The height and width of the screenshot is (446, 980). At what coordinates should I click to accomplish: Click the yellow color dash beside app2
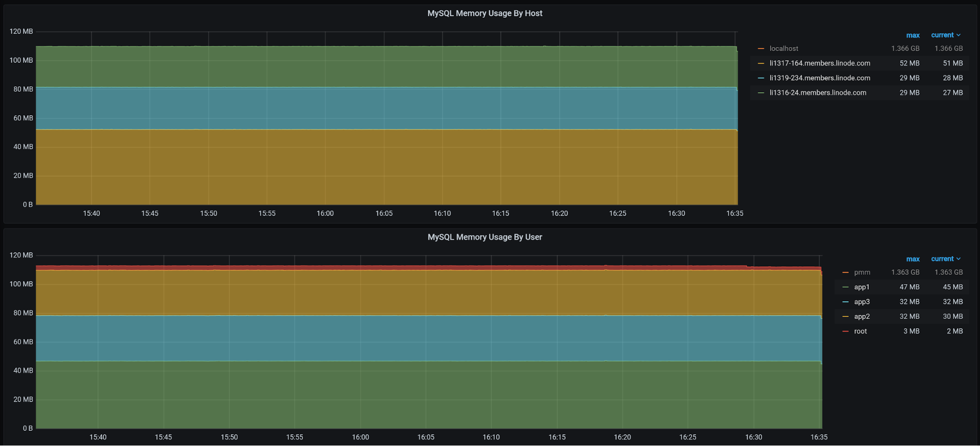[x=845, y=316]
